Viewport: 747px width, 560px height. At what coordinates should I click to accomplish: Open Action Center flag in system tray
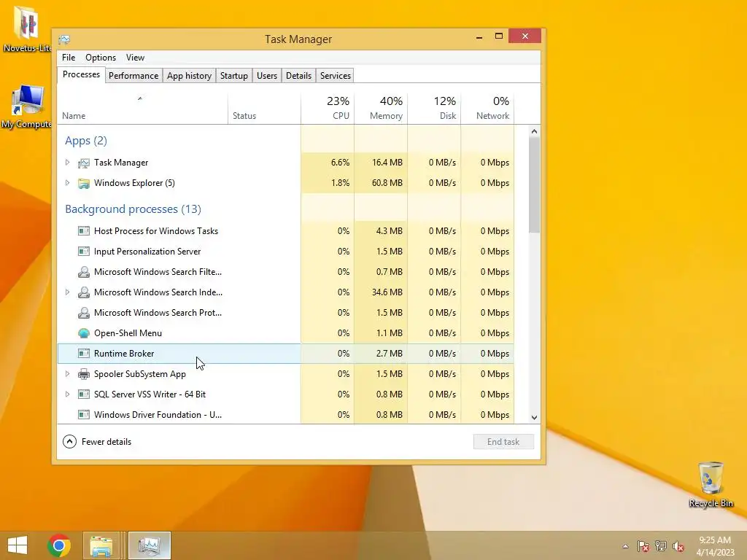(643, 546)
